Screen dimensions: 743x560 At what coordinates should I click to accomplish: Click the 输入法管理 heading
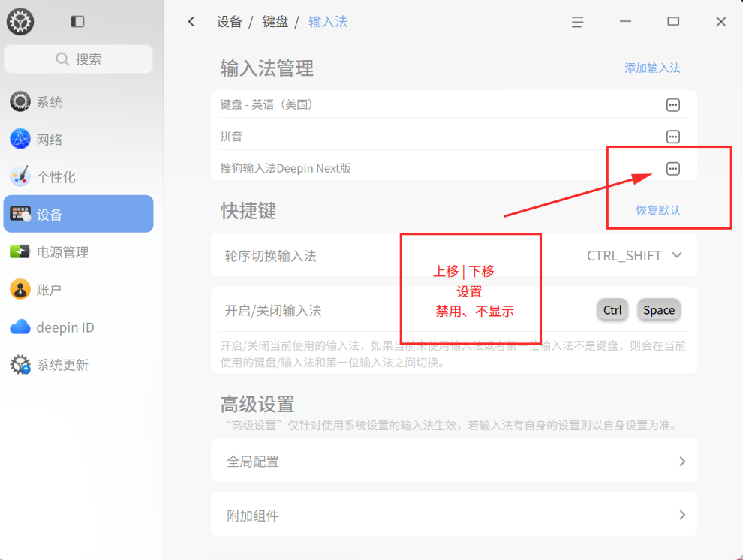[x=266, y=68]
